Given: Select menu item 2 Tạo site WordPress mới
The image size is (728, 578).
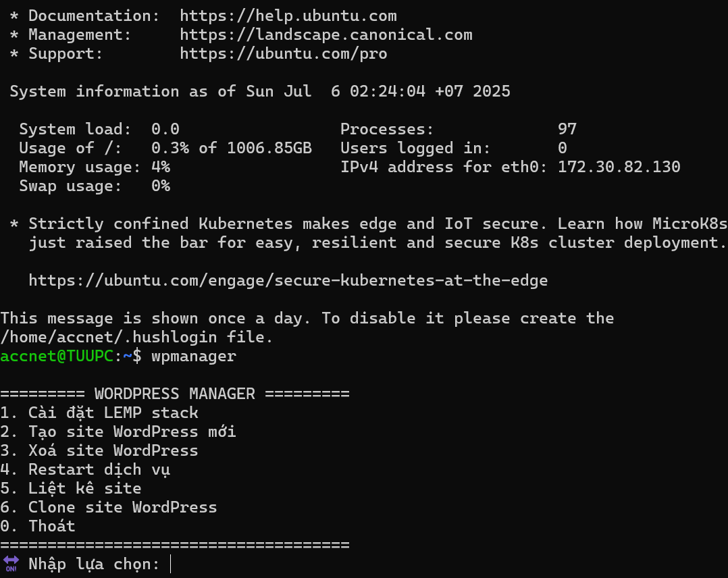Looking at the screenshot, I should point(118,431).
